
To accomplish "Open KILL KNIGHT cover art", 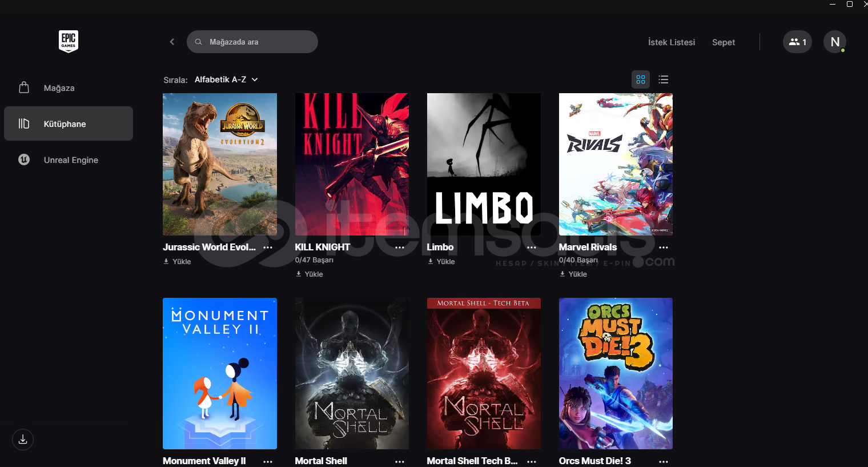I will (x=352, y=165).
